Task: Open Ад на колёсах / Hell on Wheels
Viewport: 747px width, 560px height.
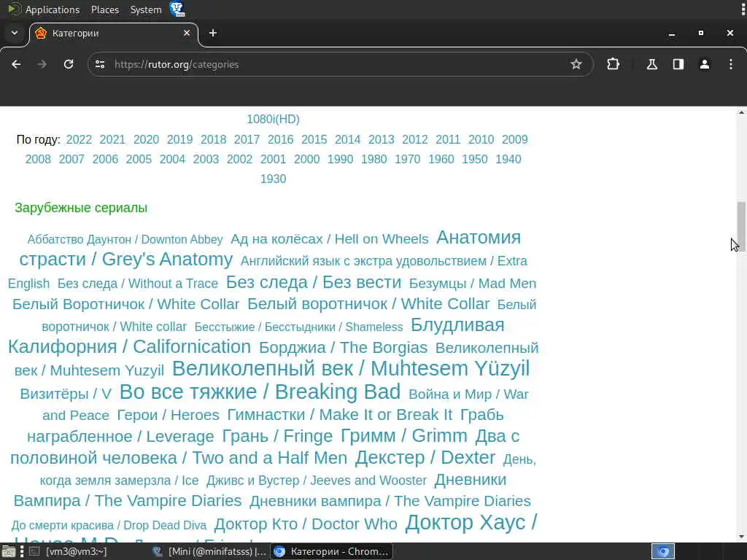Action: (330, 238)
